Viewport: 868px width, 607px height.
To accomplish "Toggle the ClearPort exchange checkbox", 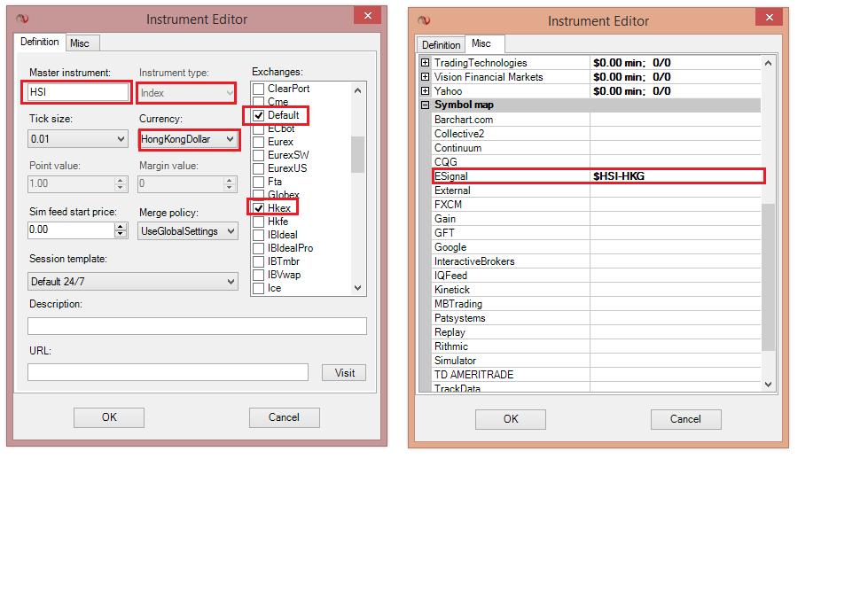I will (x=259, y=89).
